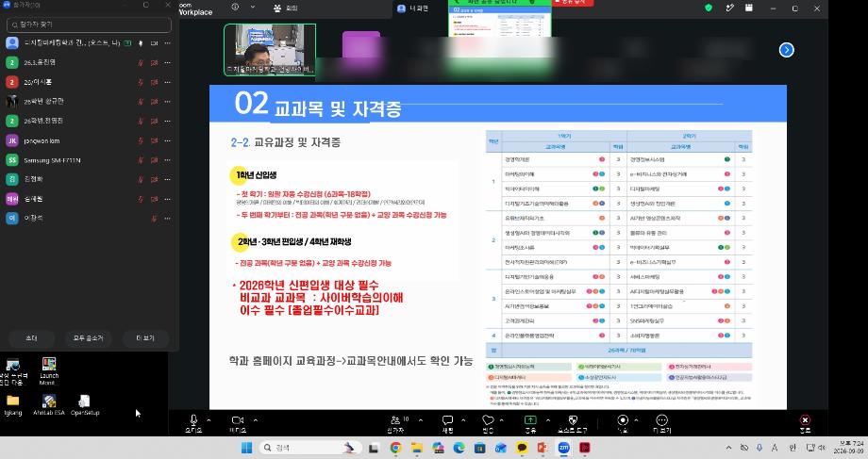Image resolution: width=868 pixels, height=459 pixels.
Task: Expand the Share options caret
Action: pyautogui.click(x=548, y=420)
